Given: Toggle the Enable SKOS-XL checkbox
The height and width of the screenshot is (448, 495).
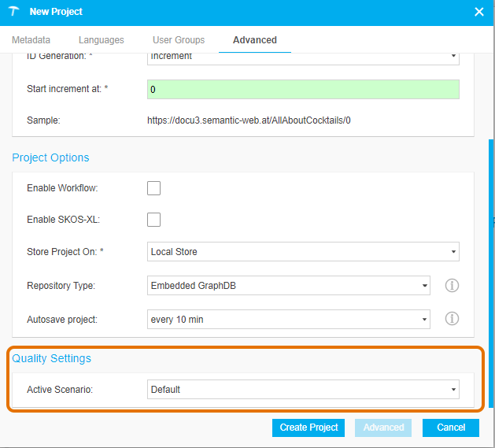Looking at the screenshot, I should 154,220.
